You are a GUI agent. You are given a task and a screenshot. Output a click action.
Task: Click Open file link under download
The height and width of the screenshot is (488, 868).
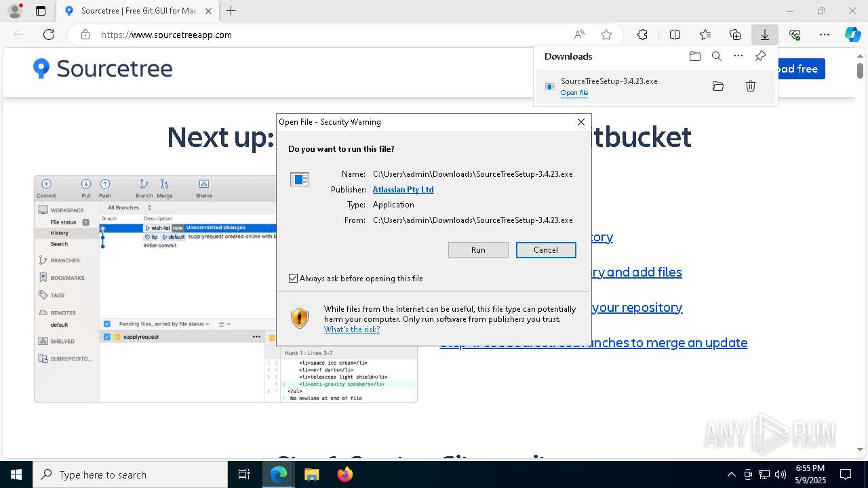pyautogui.click(x=574, y=93)
